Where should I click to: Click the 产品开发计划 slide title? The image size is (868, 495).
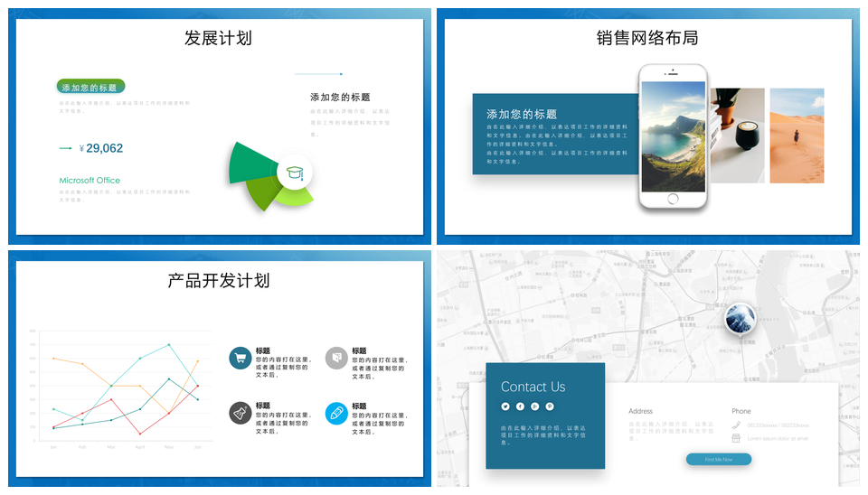click(x=219, y=281)
